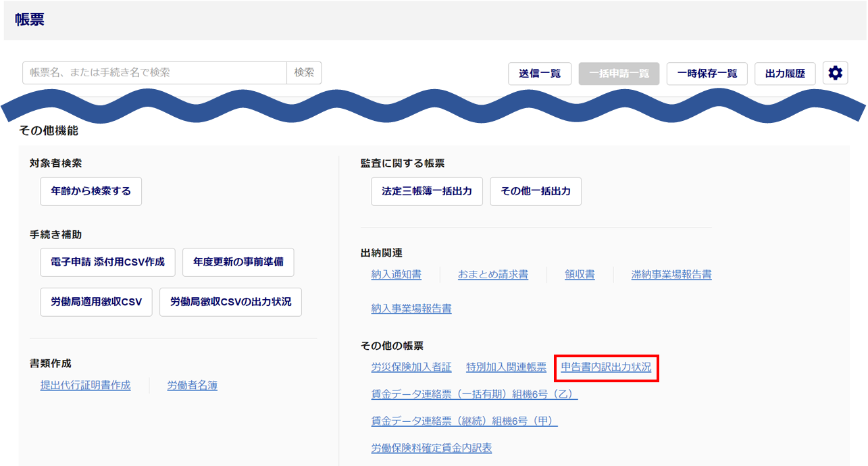The height and width of the screenshot is (466, 868).
Task: Click the その他一括出力 button
Action: tap(536, 191)
